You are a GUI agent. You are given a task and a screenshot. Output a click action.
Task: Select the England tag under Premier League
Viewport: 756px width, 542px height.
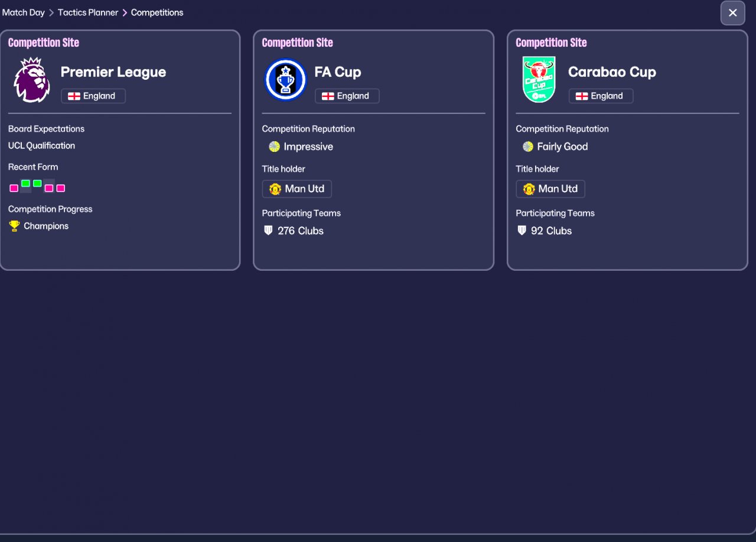pos(93,96)
